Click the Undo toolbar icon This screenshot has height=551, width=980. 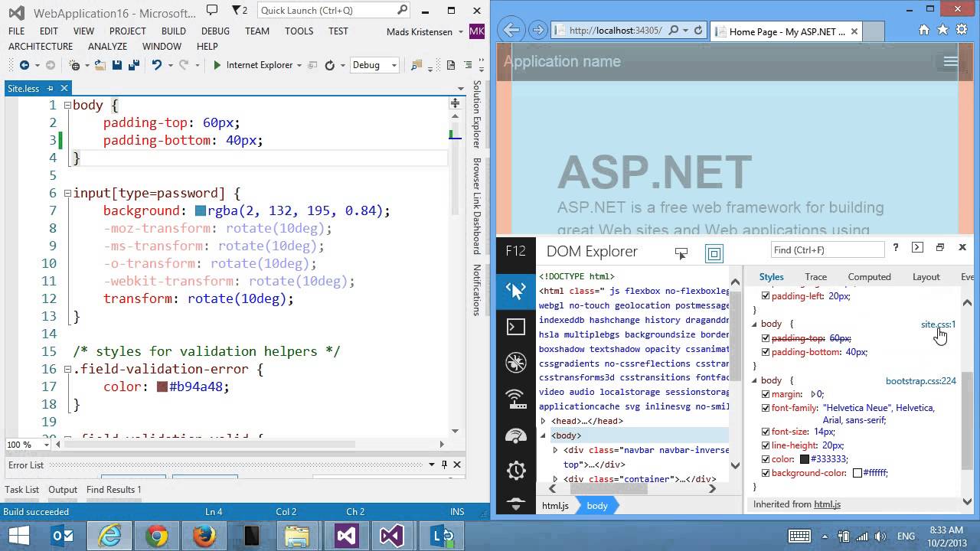(157, 65)
